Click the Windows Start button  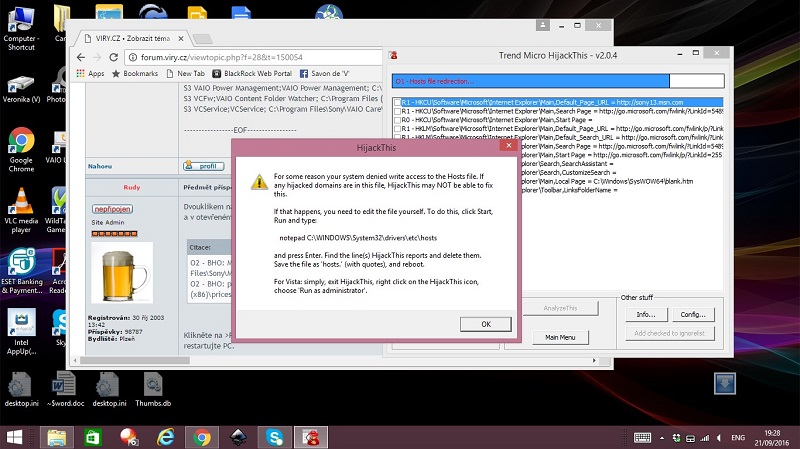(14, 437)
